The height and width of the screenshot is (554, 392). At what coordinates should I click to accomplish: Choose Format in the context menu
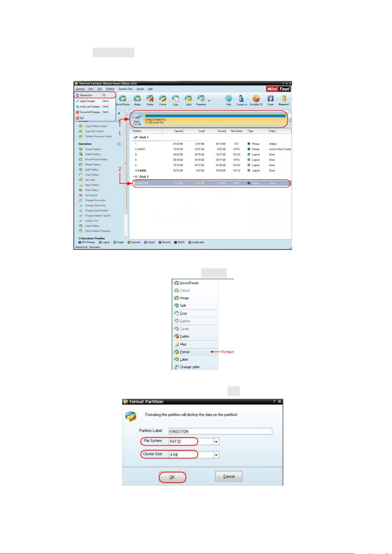coord(195,352)
